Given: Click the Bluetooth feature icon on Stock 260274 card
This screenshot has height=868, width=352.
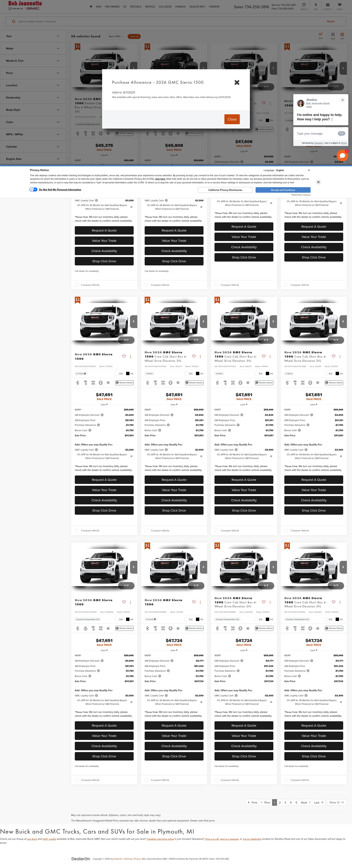Looking at the screenshot, I should coord(147,382).
